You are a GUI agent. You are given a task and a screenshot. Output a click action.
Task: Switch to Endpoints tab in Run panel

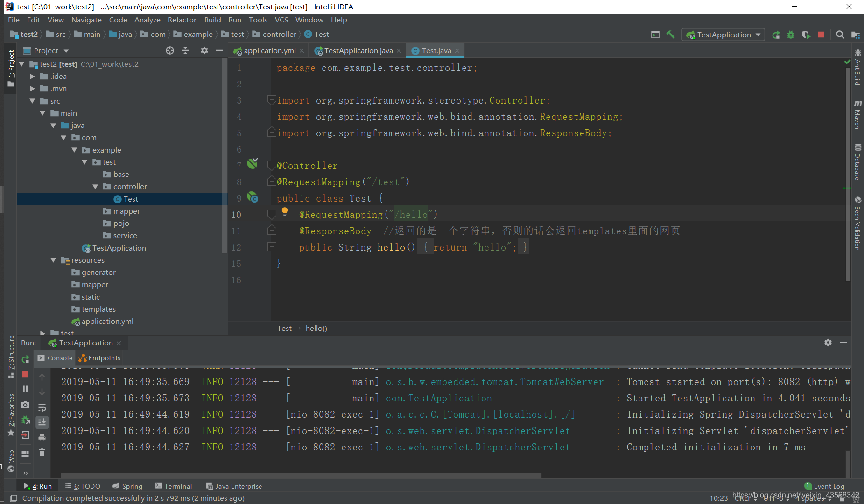99,358
